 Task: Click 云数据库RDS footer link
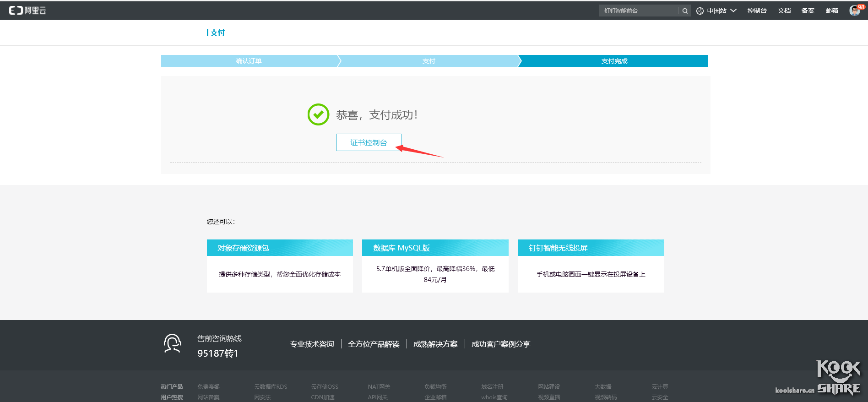pos(271,387)
